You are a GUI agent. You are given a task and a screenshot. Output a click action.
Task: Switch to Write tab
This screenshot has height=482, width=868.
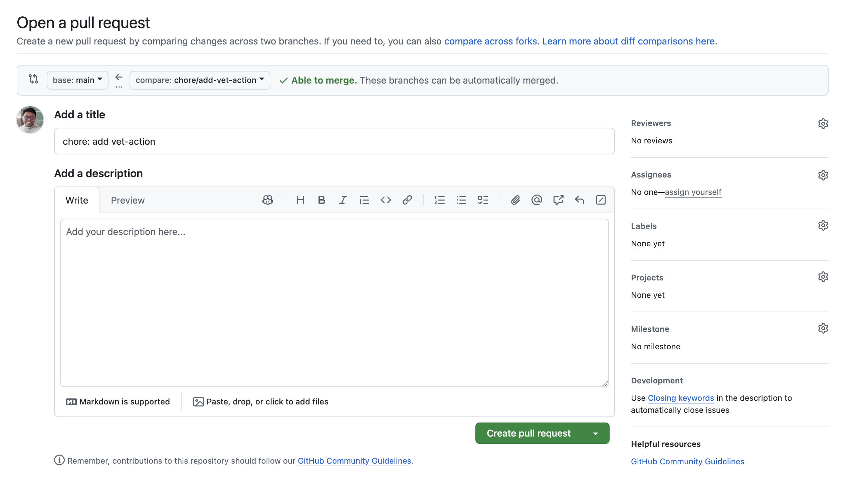point(76,200)
